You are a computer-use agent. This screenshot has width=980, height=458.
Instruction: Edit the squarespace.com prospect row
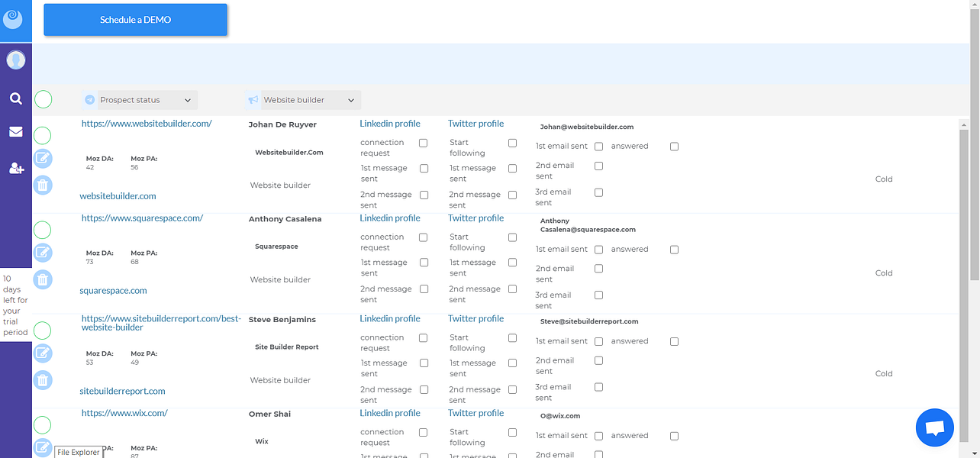[x=43, y=253]
